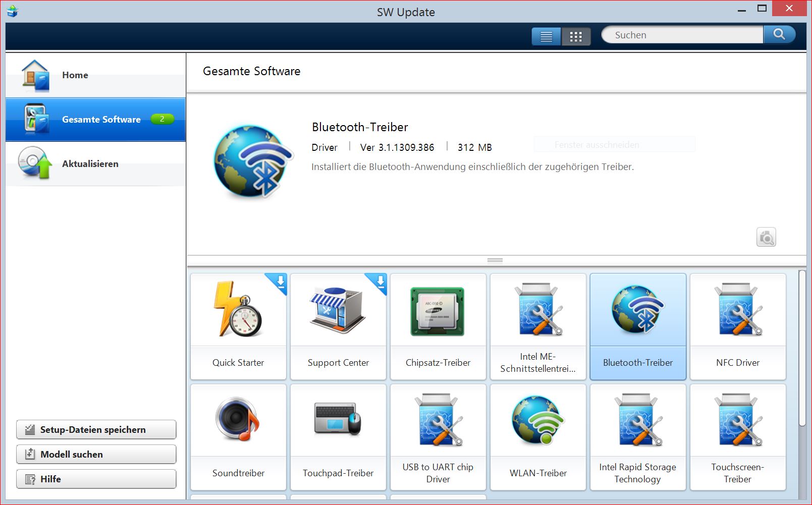The height and width of the screenshot is (505, 812).
Task: Click the green update count badge 2
Action: (x=163, y=119)
